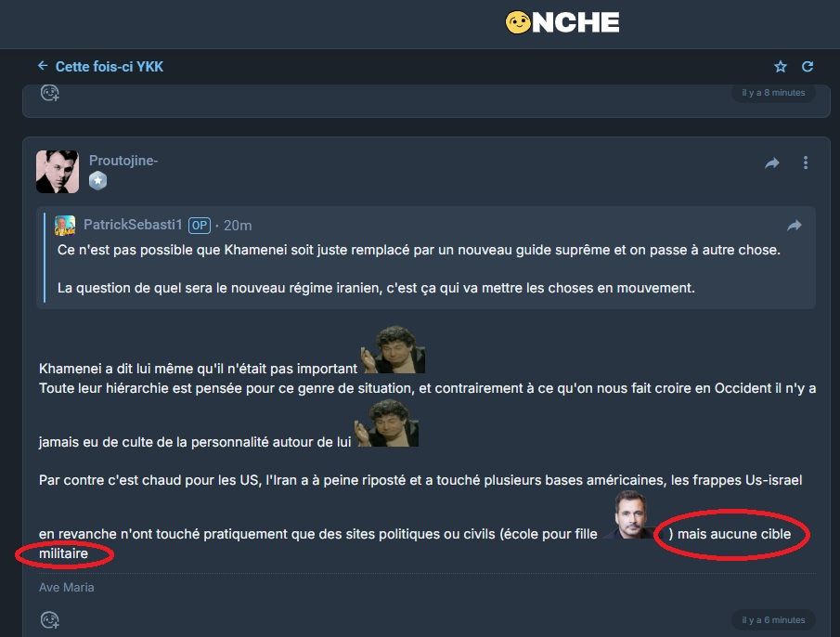Refresh the topic with the reload icon
The image size is (840, 637).
click(808, 67)
